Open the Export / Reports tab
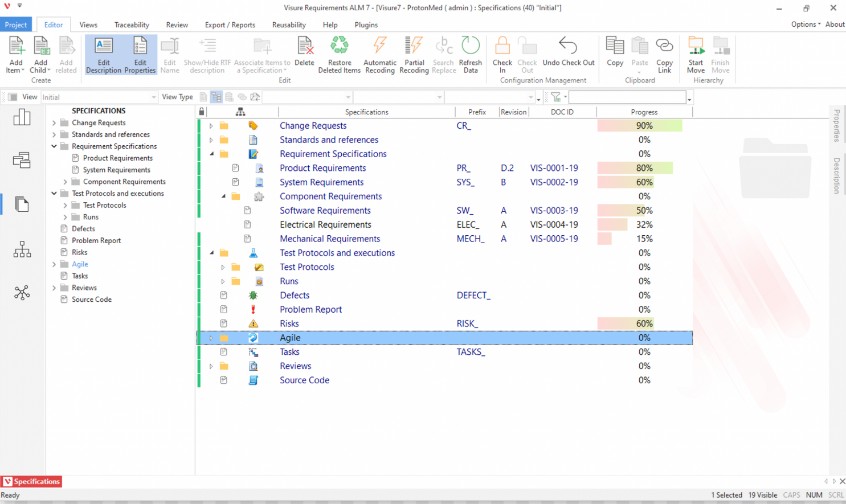Viewport: 846px width, 504px height. pos(230,25)
